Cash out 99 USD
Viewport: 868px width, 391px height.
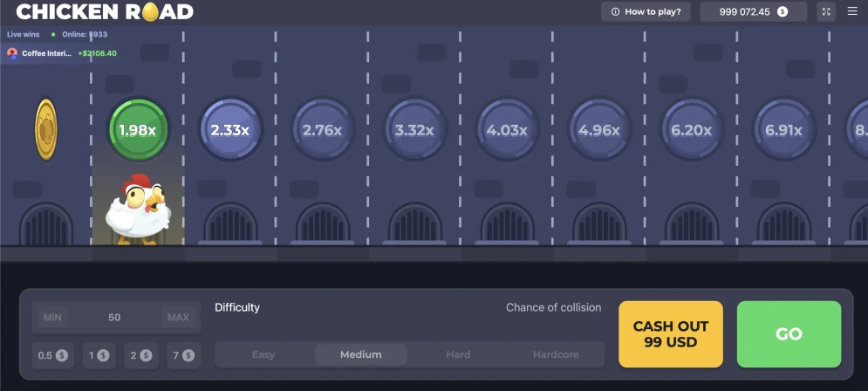[x=670, y=334]
